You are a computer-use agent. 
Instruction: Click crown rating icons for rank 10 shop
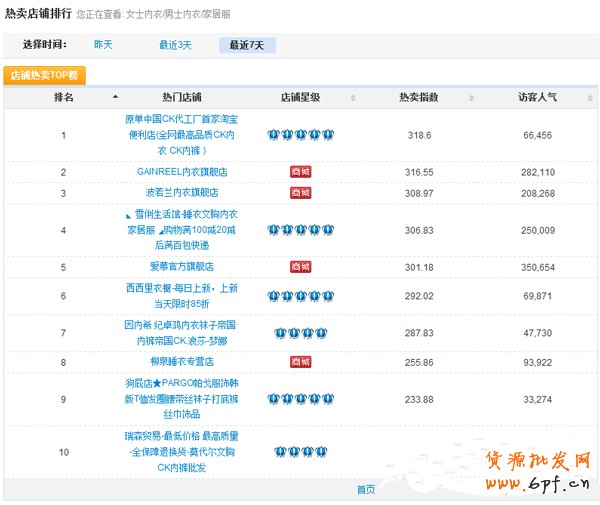pyautogui.click(x=300, y=452)
